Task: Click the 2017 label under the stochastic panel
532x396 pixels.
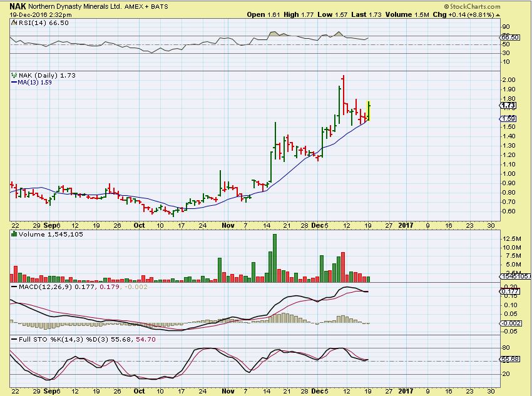Action: coord(406,391)
